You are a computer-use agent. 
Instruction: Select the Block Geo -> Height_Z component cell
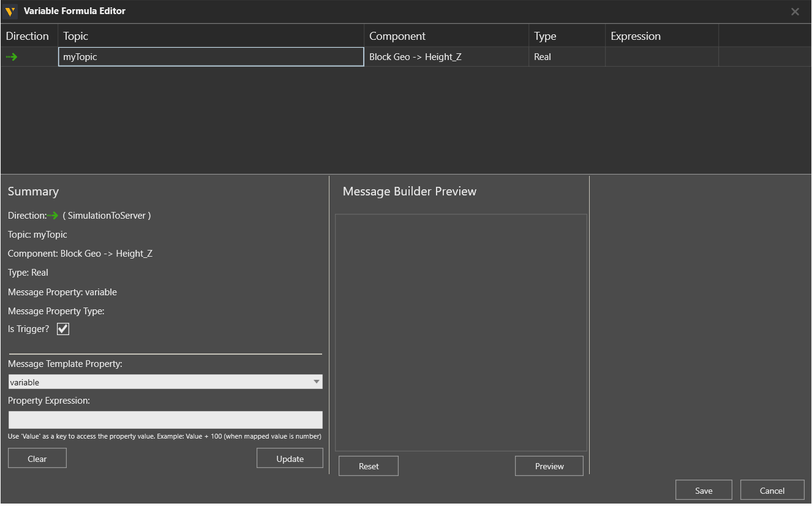coord(446,57)
